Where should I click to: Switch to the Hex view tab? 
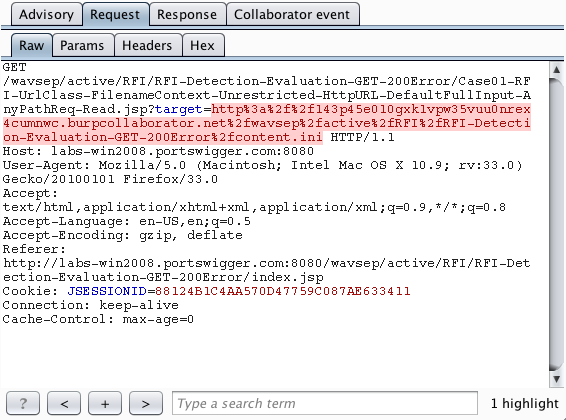click(203, 45)
